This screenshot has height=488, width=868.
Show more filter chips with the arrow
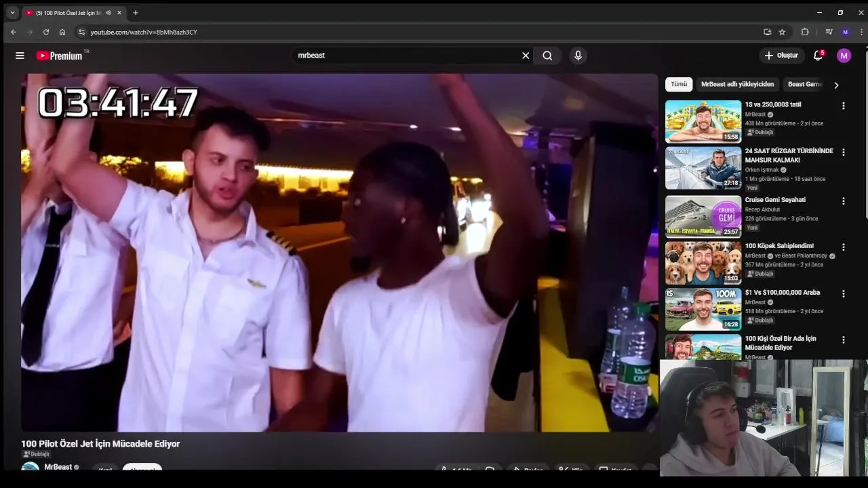pos(836,85)
